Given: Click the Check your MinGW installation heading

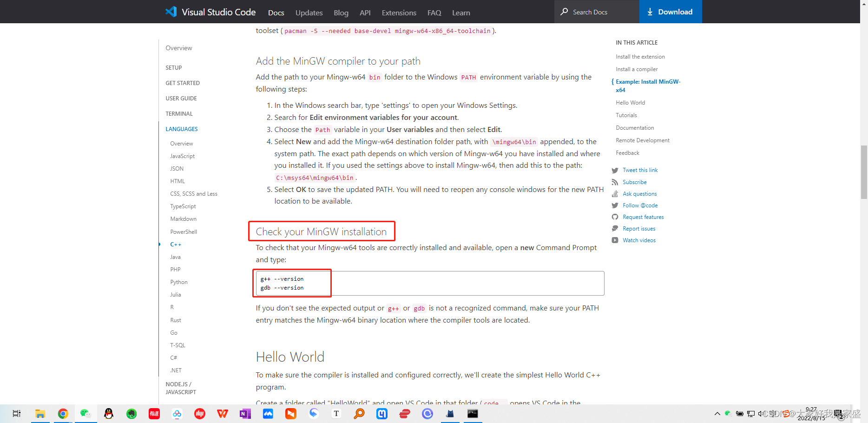Looking at the screenshot, I should (321, 231).
